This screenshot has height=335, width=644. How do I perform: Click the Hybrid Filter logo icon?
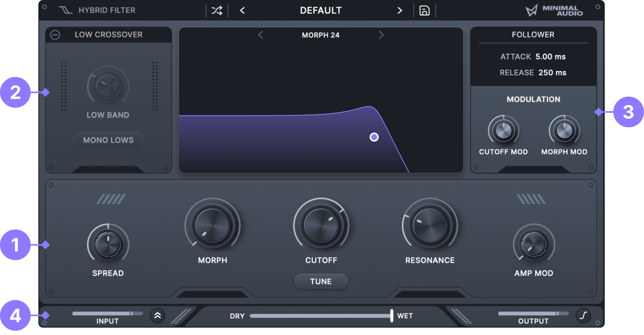pyautogui.click(x=65, y=10)
